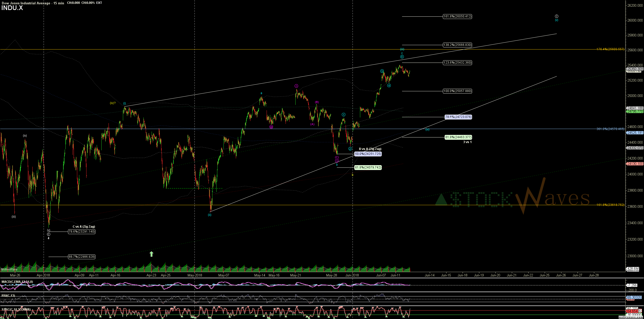Click the Jun-11 date axis label
The height and width of the screenshot is (319, 644).
[x=395, y=275]
